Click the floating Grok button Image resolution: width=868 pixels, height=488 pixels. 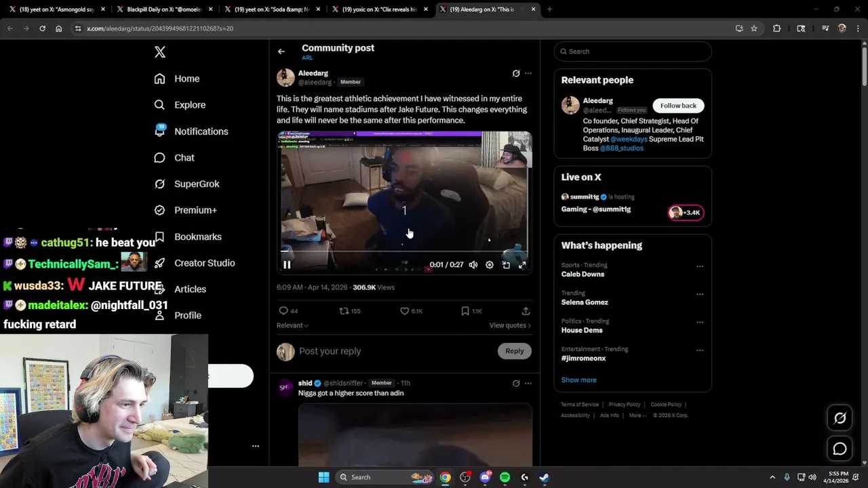840,418
